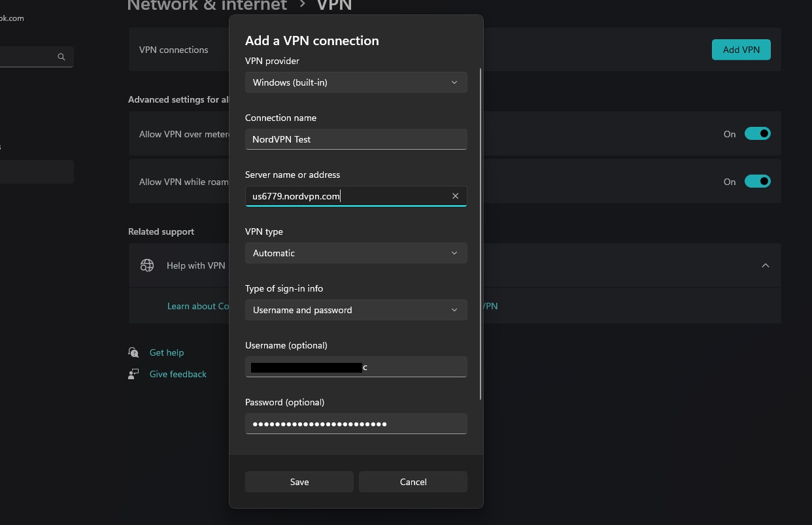The width and height of the screenshot is (812, 525).
Task: Collapse the Help with VPN section
Action: click(765, 265)
